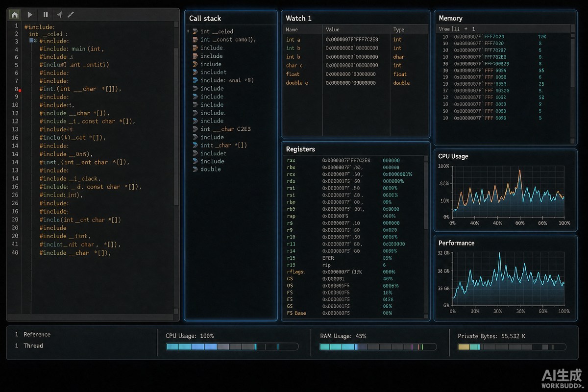The height and width of the screenshot is (392, 588).
Task: Select the rbx register row
Action: click(354, 167)
